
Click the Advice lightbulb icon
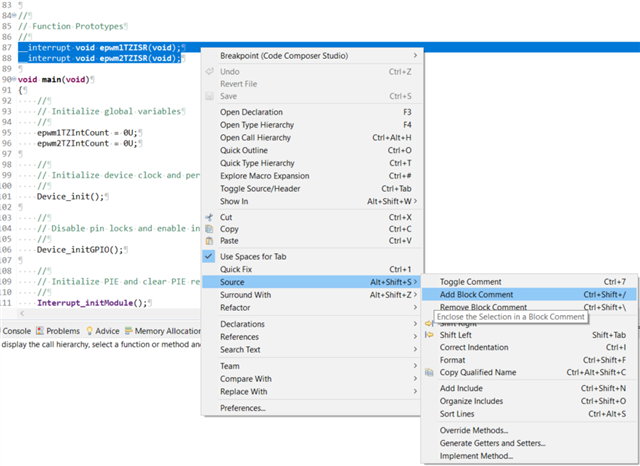click(x=88, y=330)
